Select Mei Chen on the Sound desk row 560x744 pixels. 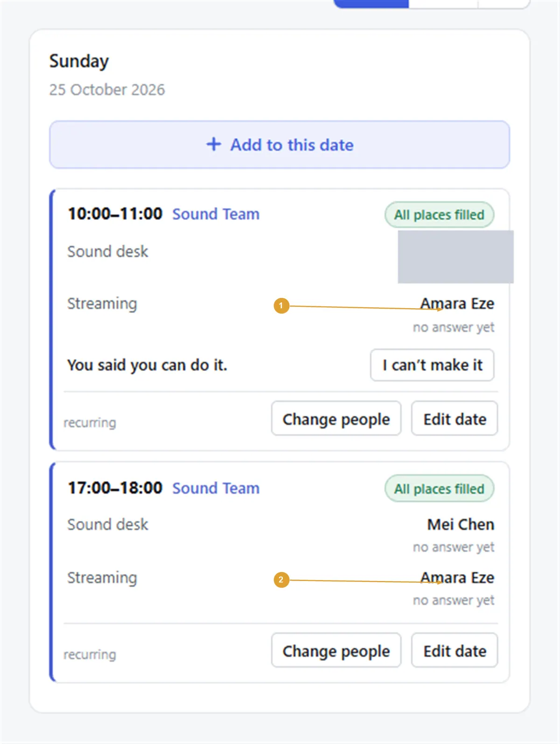pos(461,524)
